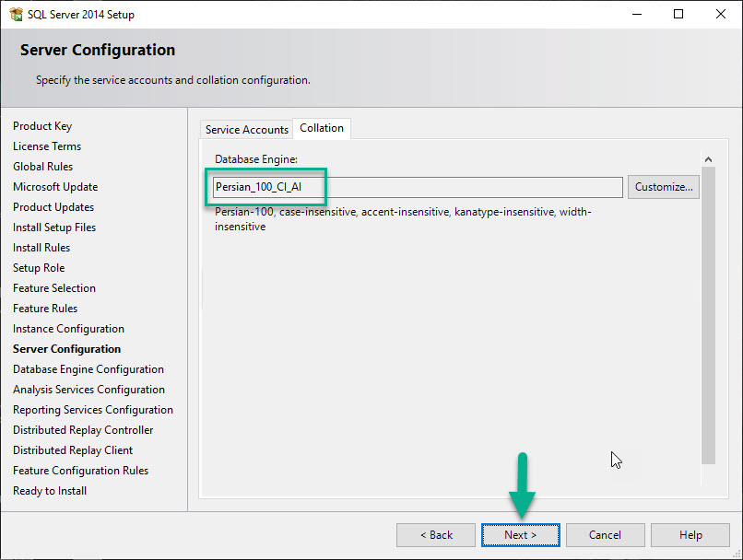
Task: Select Feature Selection step in sidebar
Action: (54, 288)
